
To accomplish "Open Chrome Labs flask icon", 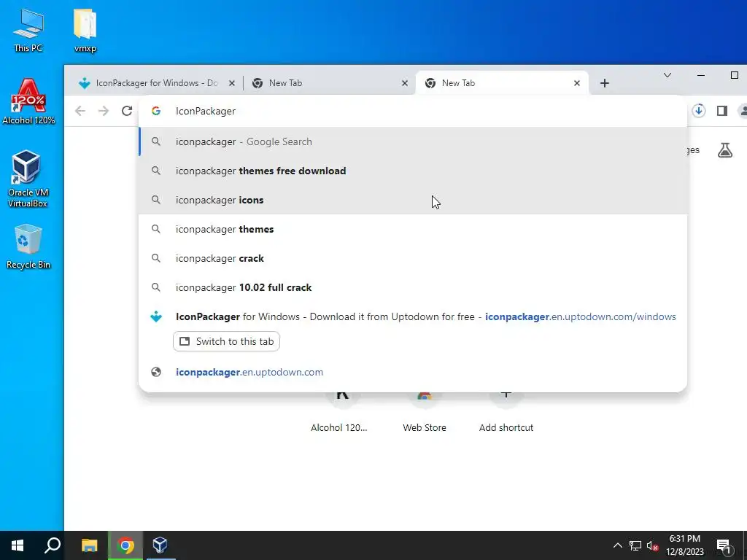I will coord(724,150).
